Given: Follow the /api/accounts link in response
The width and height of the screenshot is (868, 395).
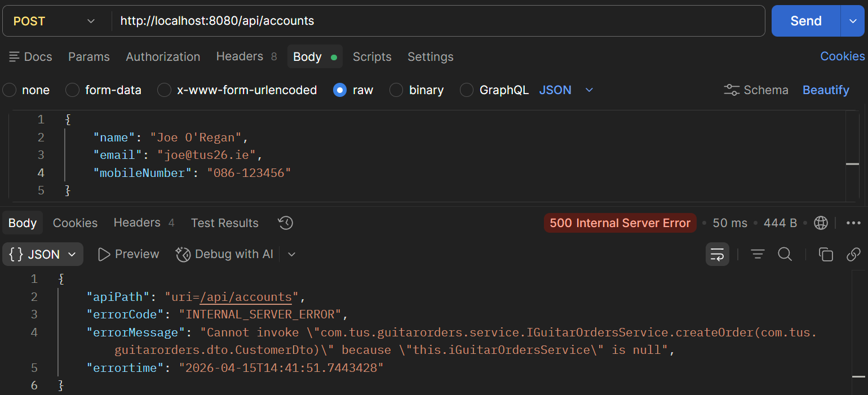Looking at the screenshot, I should coord(246,296).
